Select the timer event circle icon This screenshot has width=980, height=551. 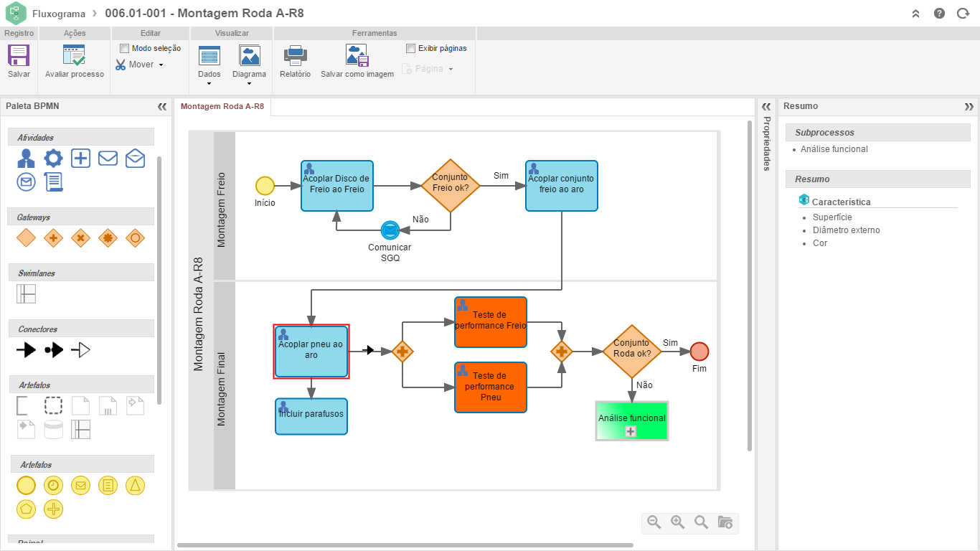point(54,486)
